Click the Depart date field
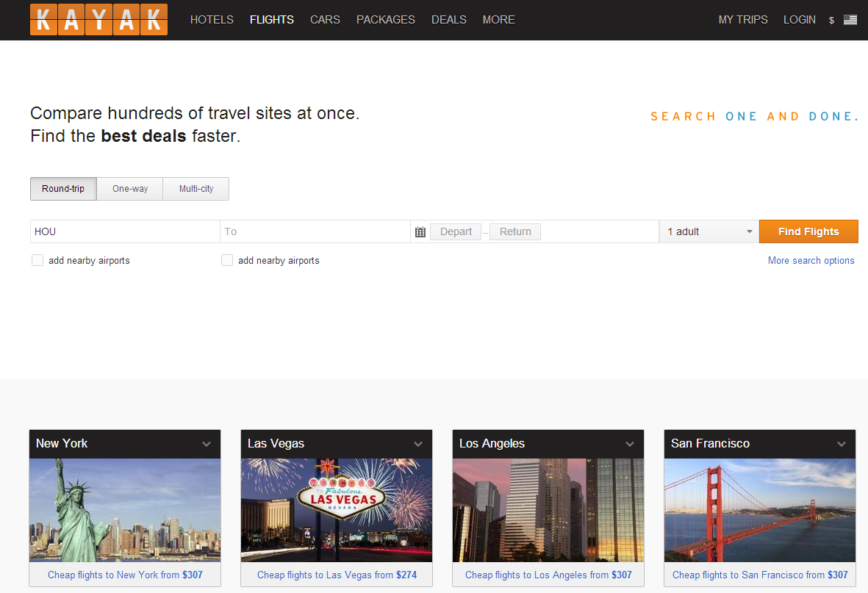 click(456, 231)
